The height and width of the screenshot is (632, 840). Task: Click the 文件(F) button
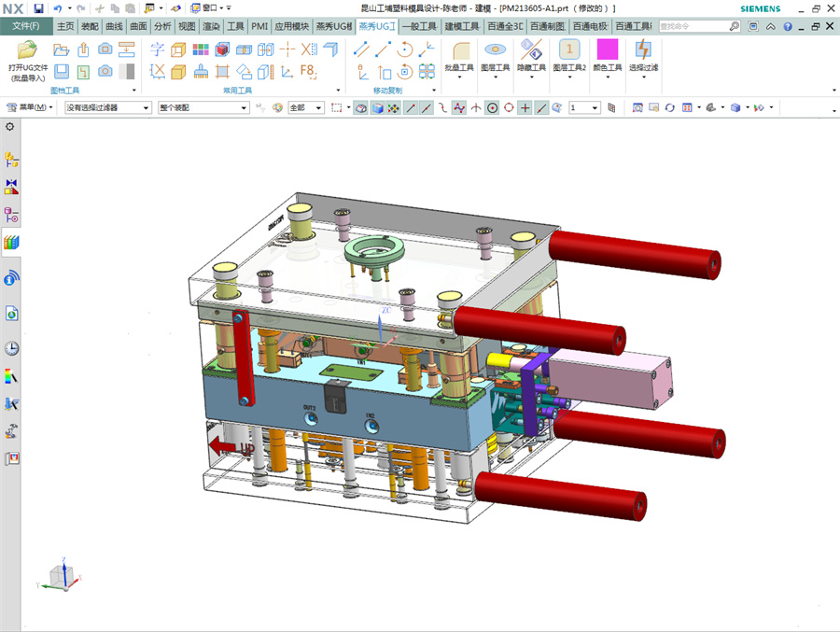pos(25,26)
